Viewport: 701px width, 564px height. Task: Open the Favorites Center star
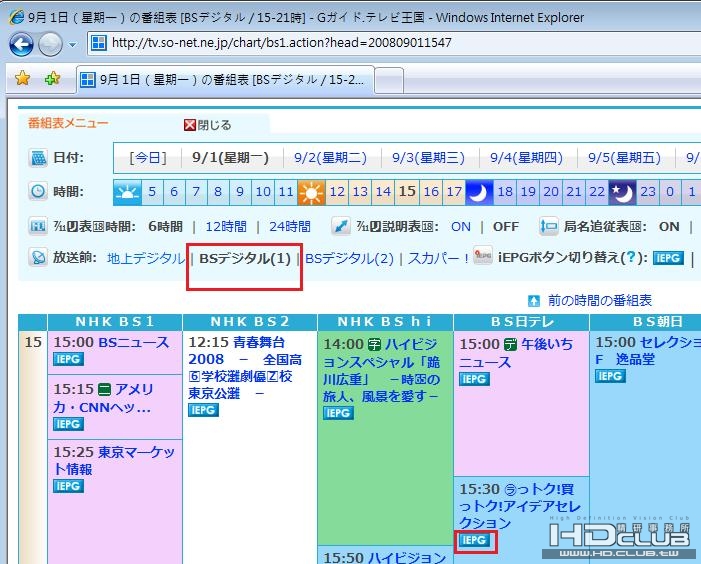[22, 79]
